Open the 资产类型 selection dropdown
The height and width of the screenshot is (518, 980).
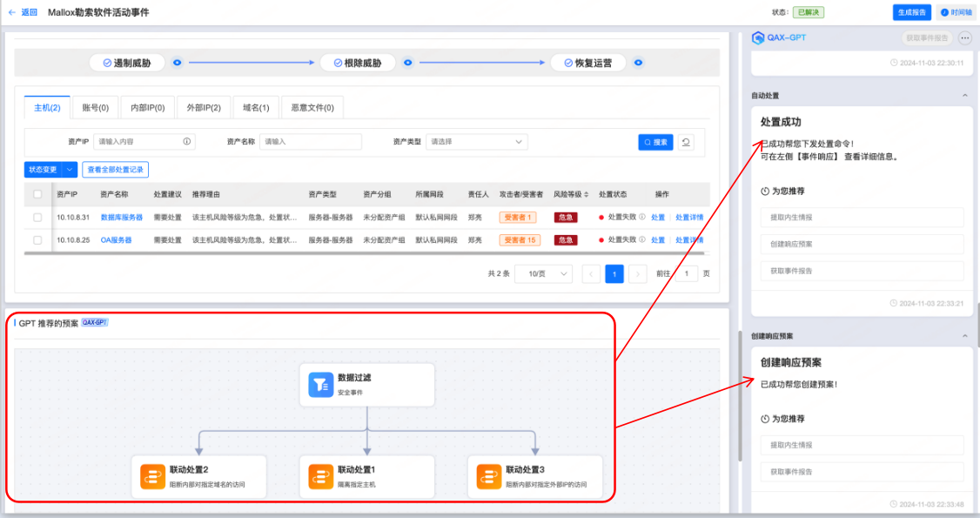click(476, 141)
